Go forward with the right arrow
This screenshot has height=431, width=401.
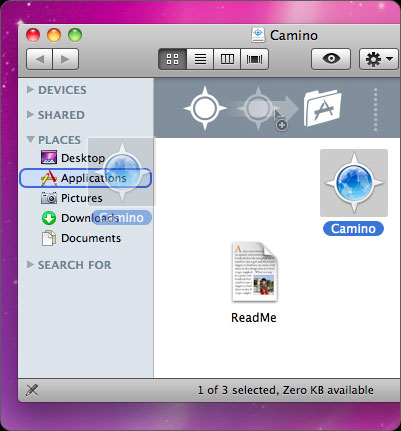pyautogui.click(x=65, y=59)
